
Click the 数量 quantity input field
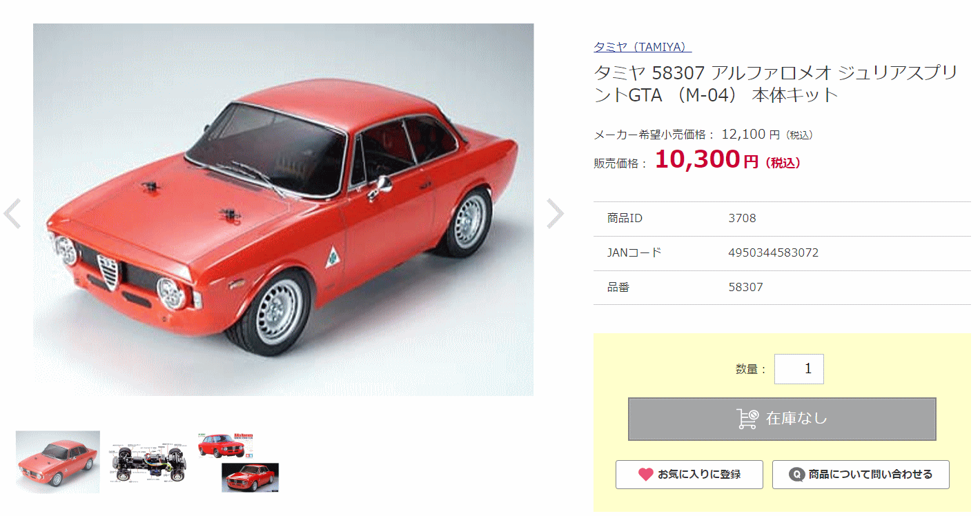coord(799,369)
